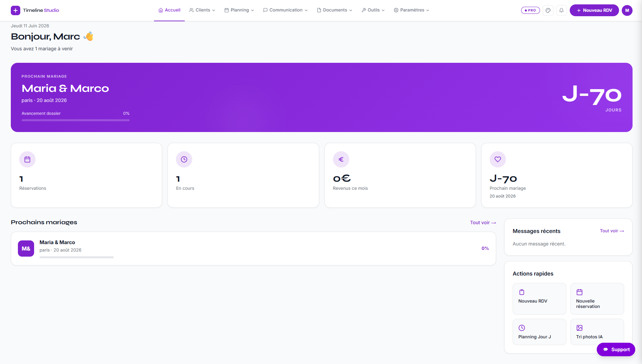
Task: Click the wrench icon beside Outils
Action: (x=364, y=10)
